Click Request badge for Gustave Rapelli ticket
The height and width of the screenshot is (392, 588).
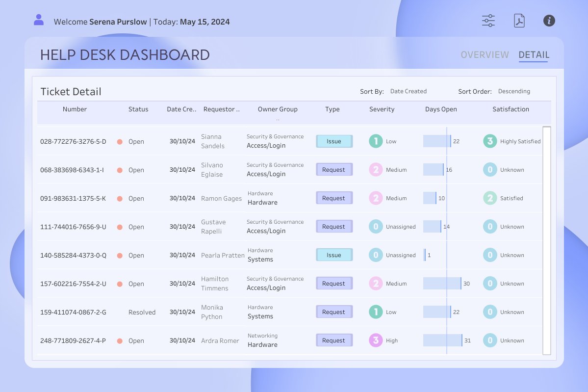(334, 227)
